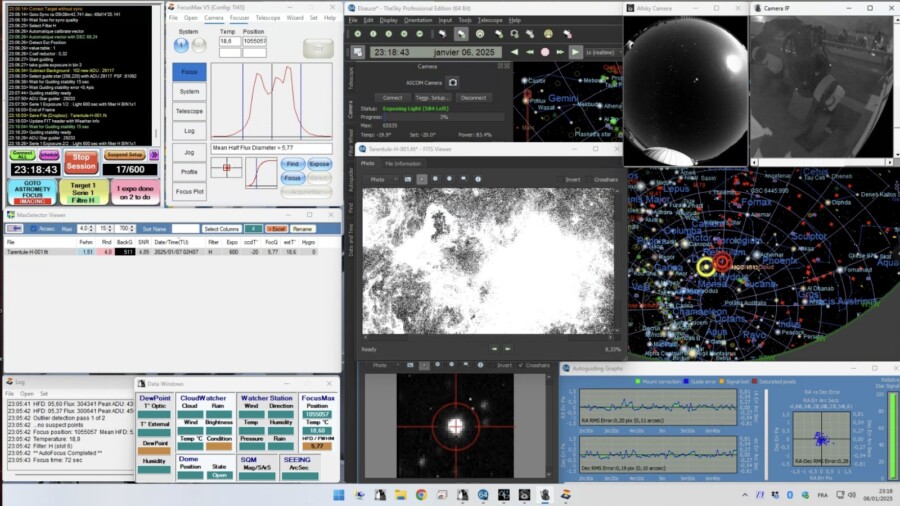Click the Expose button in FocusMax

coord(319,164)
